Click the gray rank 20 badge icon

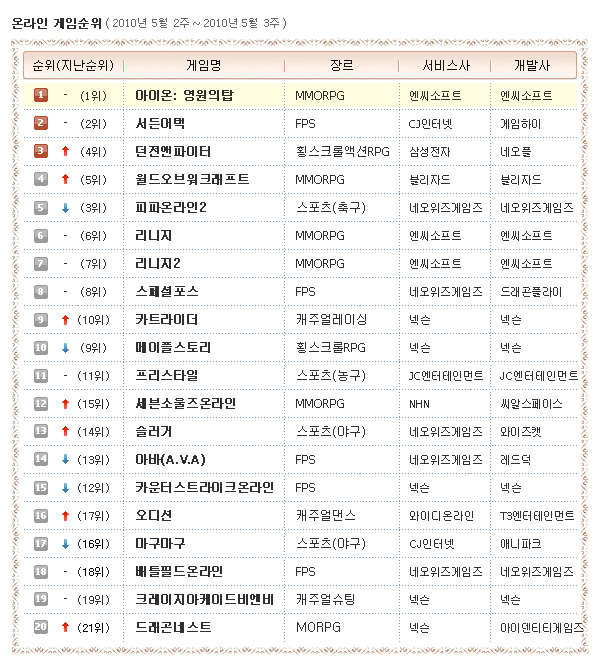click(41, 627)
